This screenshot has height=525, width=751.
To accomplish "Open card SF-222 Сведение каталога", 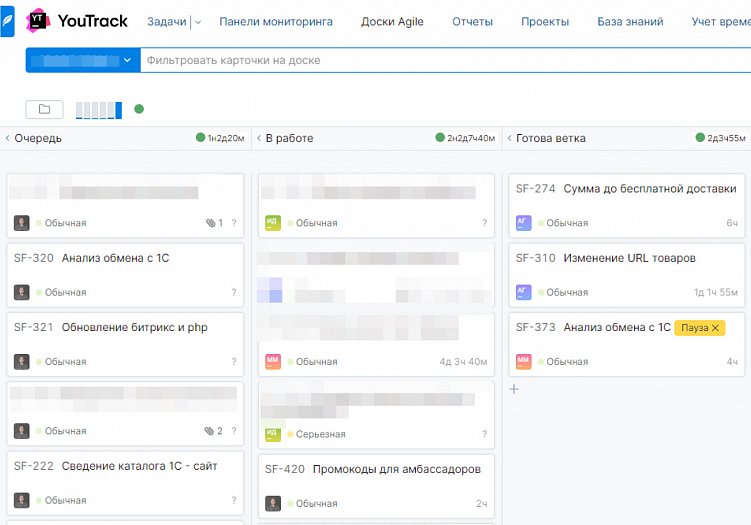I will pos(125,483).
